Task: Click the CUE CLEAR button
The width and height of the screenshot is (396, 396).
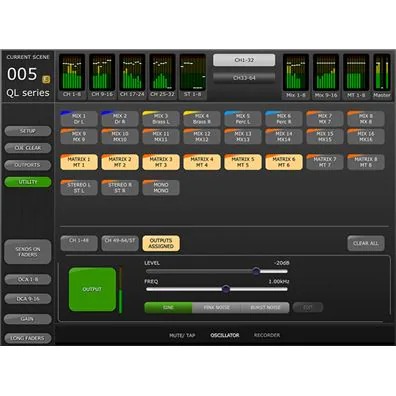Action: click(28, 148)
